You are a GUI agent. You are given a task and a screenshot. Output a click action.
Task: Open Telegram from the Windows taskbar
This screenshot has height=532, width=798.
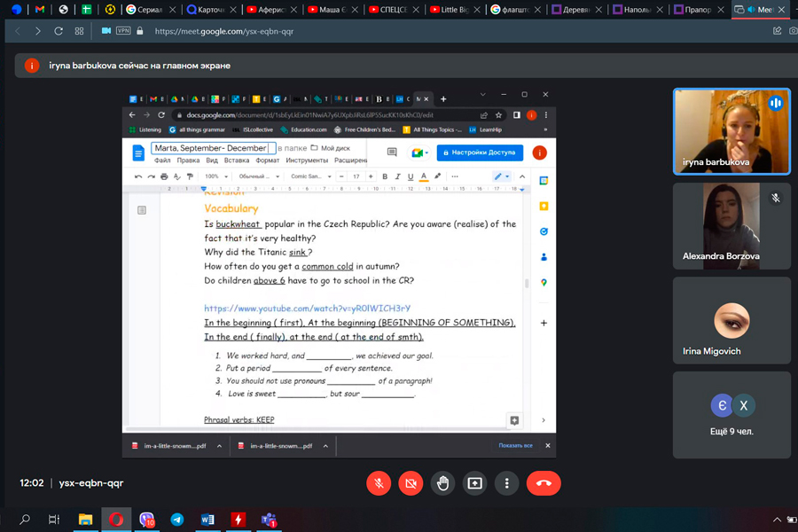pos(177,520)
